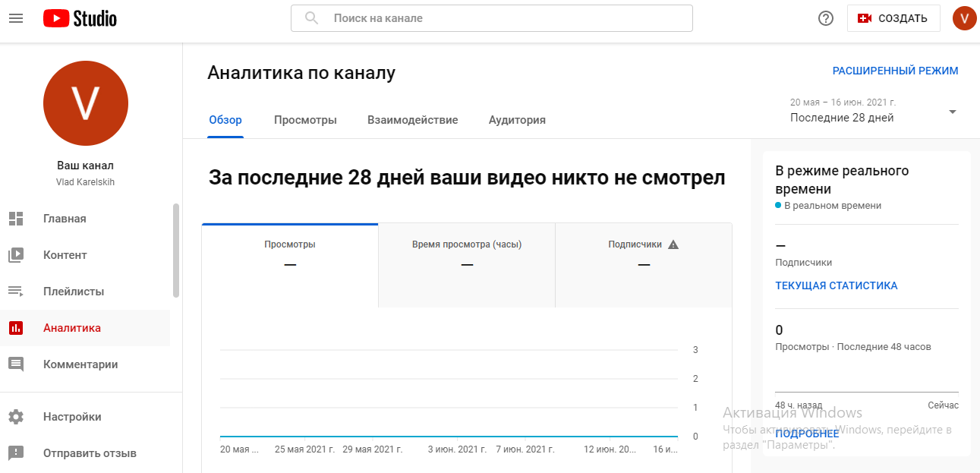Open Настройки gear icon
Image resolution: width=980 pixels, height=473 pixels.
[x=16, y=417]
